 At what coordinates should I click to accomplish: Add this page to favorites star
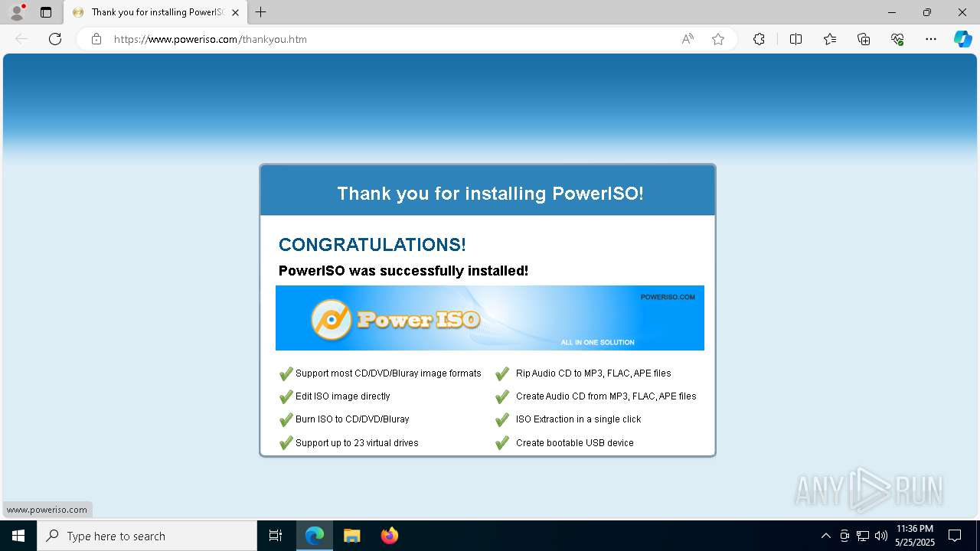(x=718, y=39)
